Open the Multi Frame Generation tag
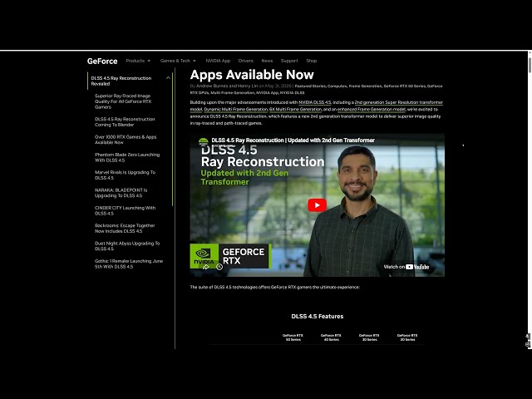 [233, 92]
